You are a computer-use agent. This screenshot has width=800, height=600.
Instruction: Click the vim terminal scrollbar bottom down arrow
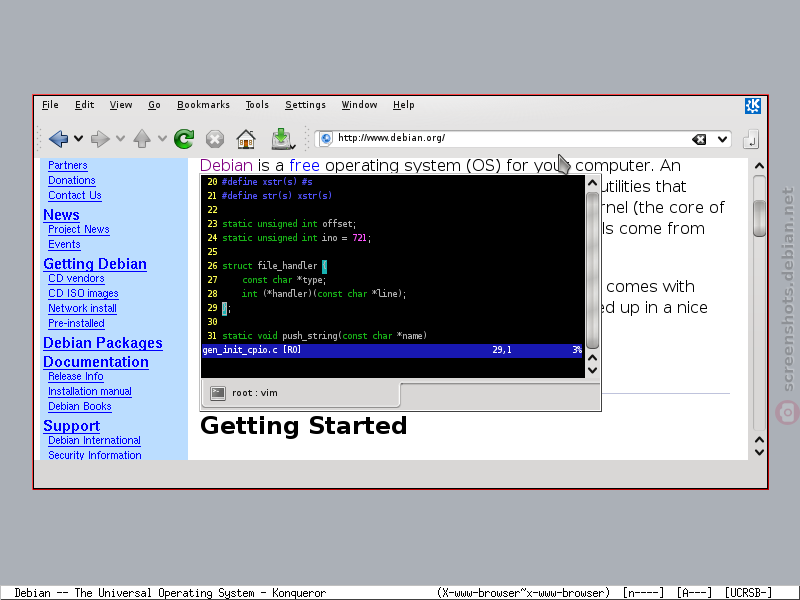(592, 370)
